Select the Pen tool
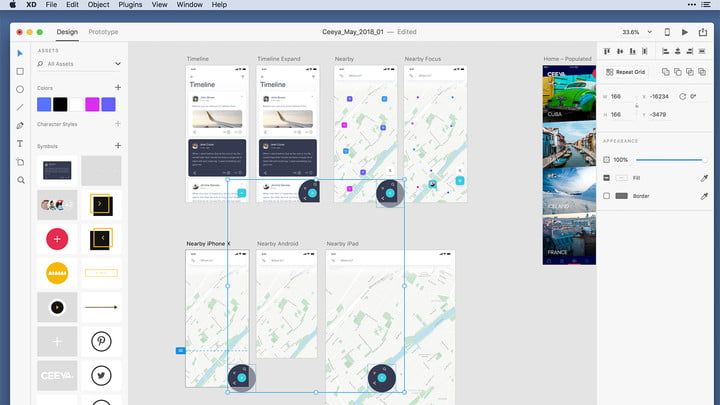The image size is (720, 405). [x=20, y=126]
